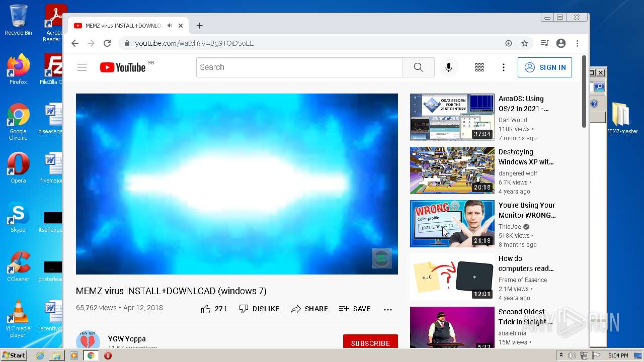Open 'Destroying Windows XP wit...' title

526,157
